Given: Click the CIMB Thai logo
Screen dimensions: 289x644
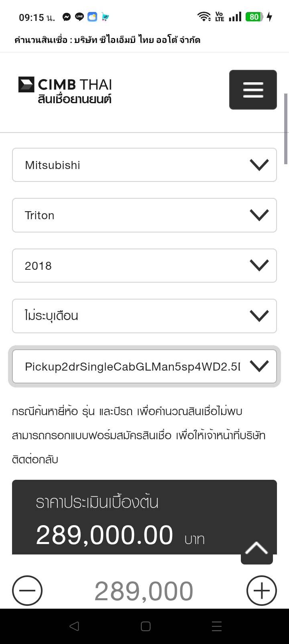Looking at the screenshot, I should (65, 90).
